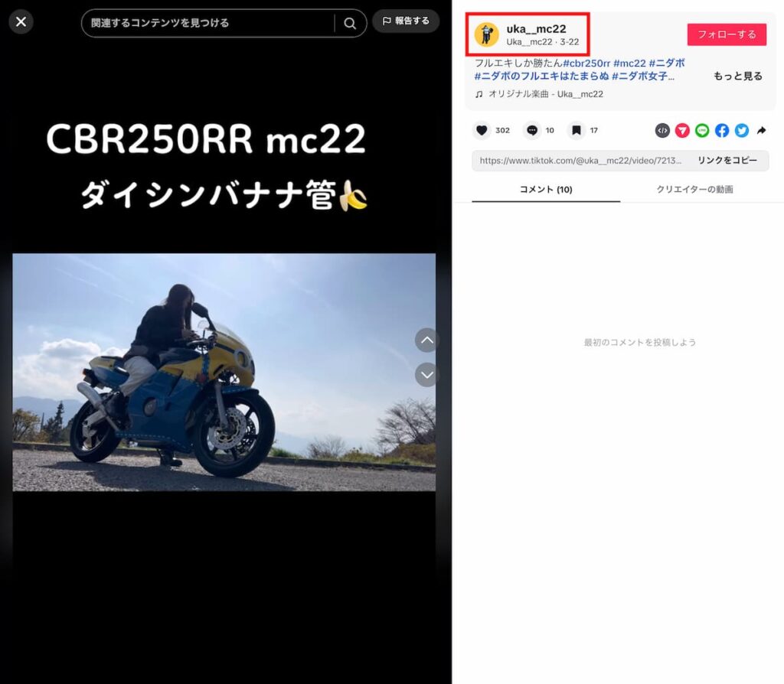Expand caption with もっと見る
The width and height of the screenshot is (784, 684).
pos(738,77)
